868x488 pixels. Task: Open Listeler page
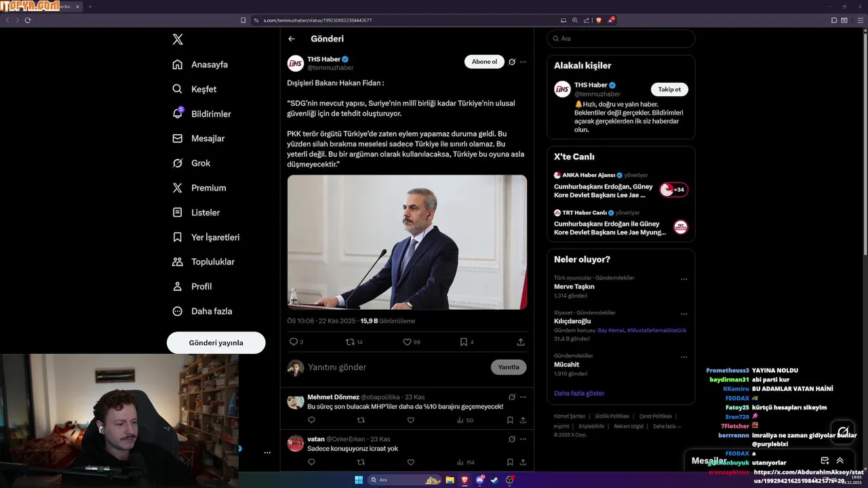pyautogui.click(x=196, y=212)
